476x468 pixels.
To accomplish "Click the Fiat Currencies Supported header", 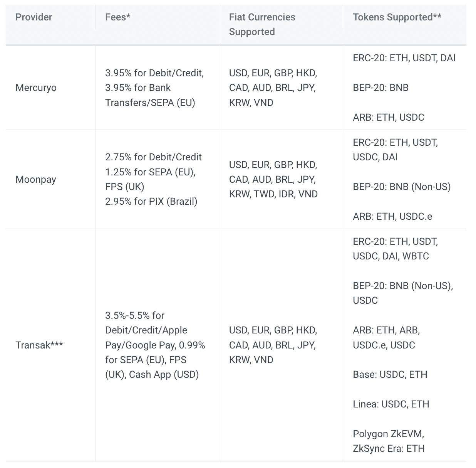I will (262, 24).
